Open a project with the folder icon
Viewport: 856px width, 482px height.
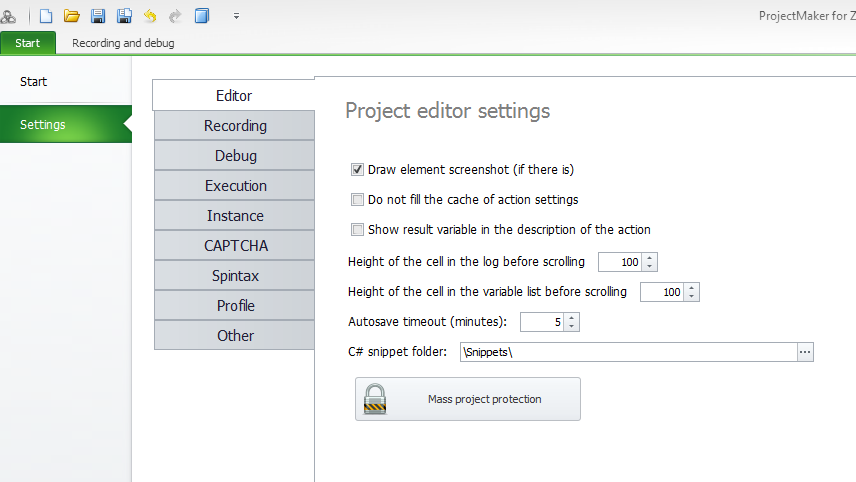coord(72,16)
